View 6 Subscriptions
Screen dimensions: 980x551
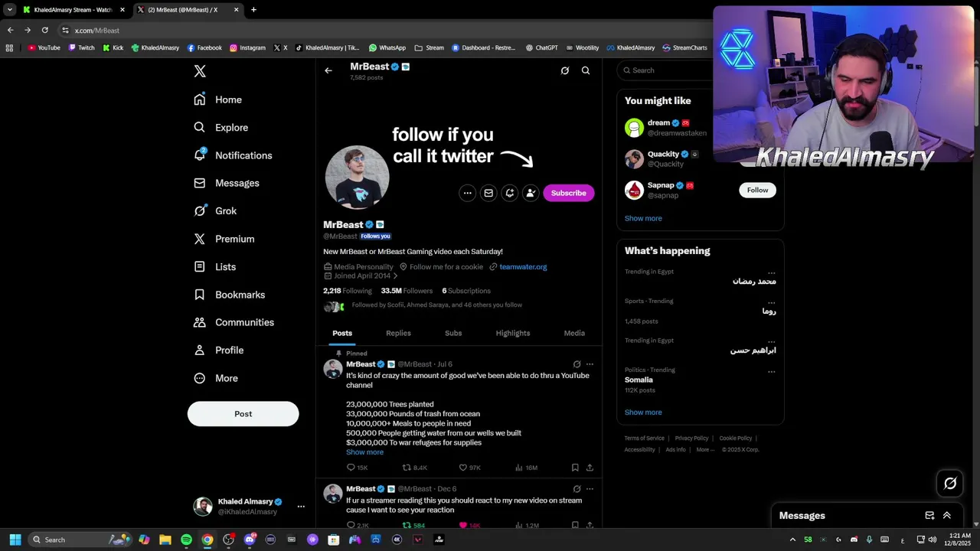466,291
